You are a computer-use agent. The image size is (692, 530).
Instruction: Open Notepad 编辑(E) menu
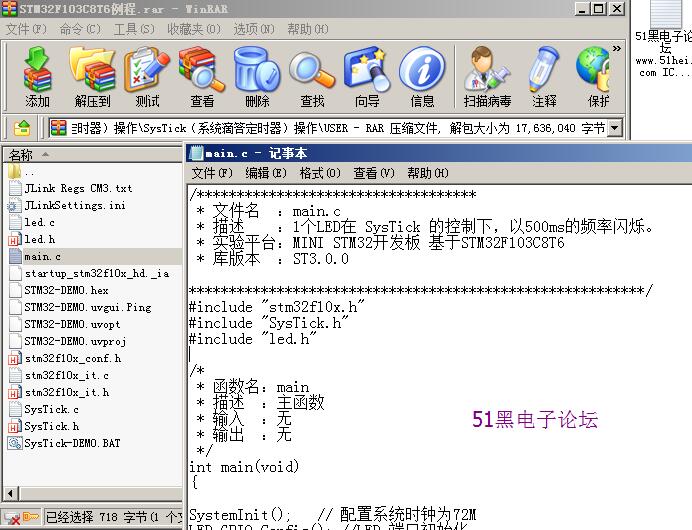[x=266, y=173]
